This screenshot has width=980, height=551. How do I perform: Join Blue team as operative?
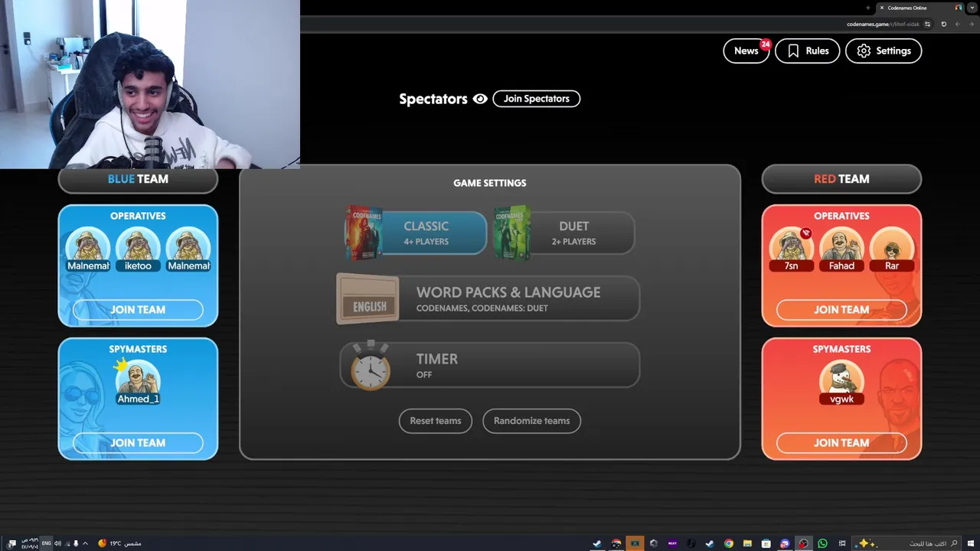(x=138, y=310)
